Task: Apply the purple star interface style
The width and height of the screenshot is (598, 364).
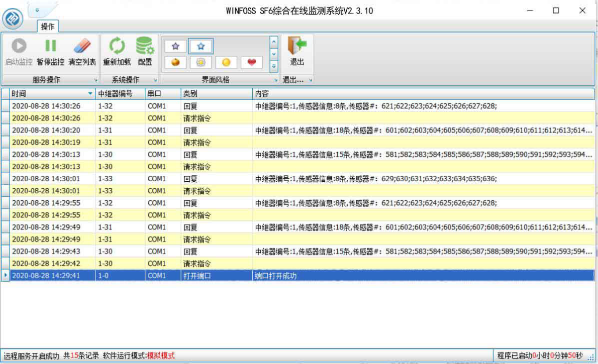Action: pyautogui.click(x=175, y=46)
